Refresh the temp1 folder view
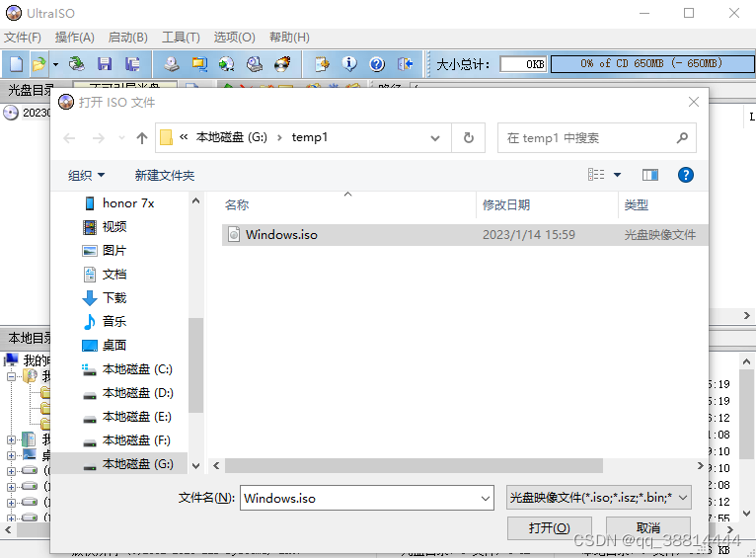 pyautogui.click(x=468, y=138)
